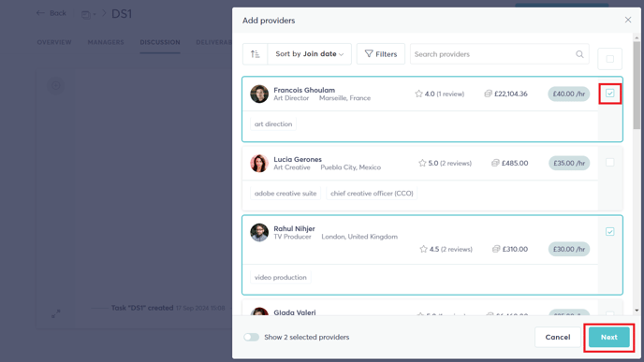Open the Filters panel
Viewport: 644px width, 362px height.
[381, 54]
